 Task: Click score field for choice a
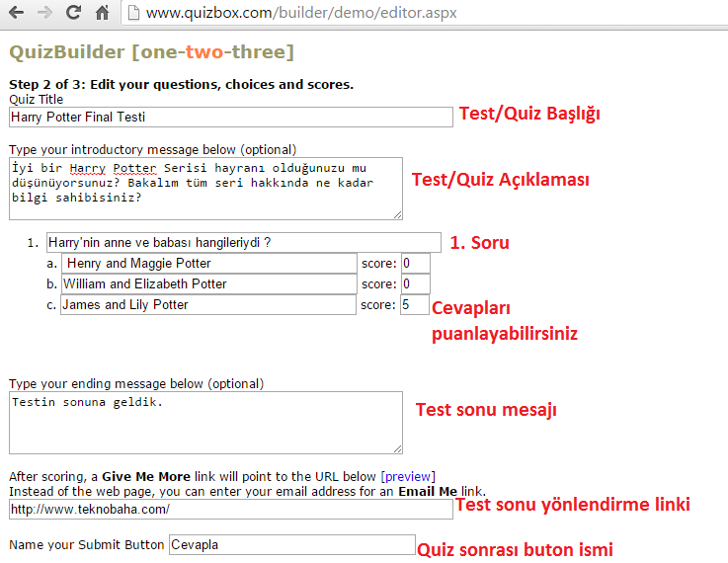coord(416,263)
